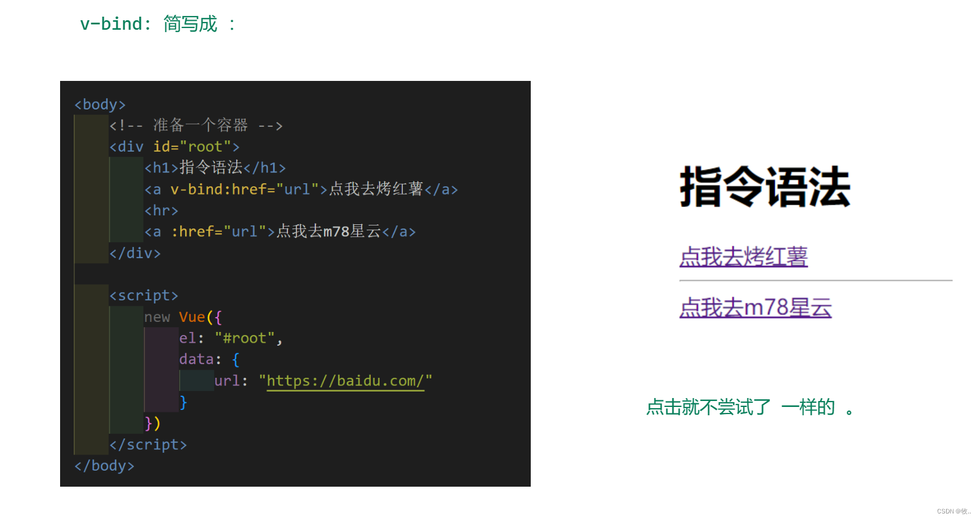The height and width of the screenshot is (520, 980).
Task: Click the closing </script> tag
Action: (x=148, y=445)
